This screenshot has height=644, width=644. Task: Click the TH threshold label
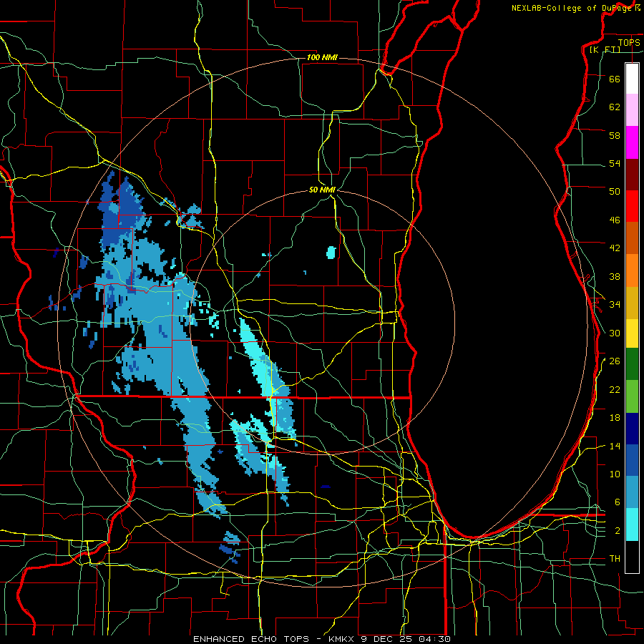click(x=615, y=559)
